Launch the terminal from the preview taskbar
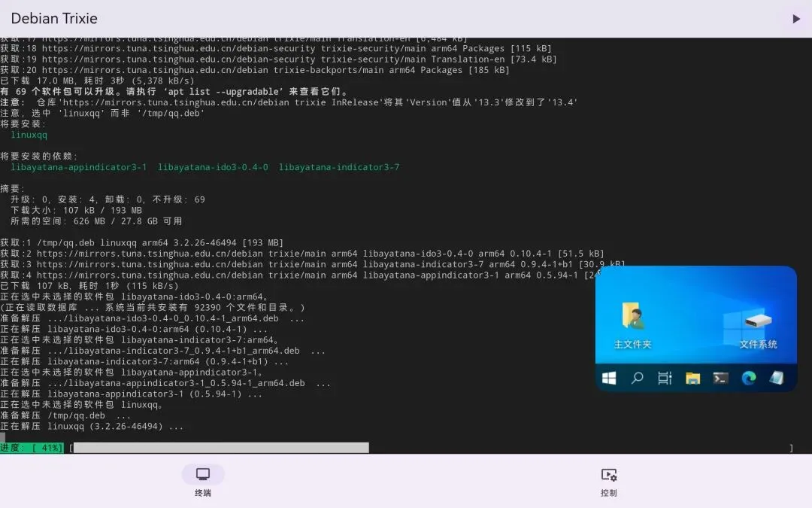Screen dimensions: 812x508 point(720,378)
